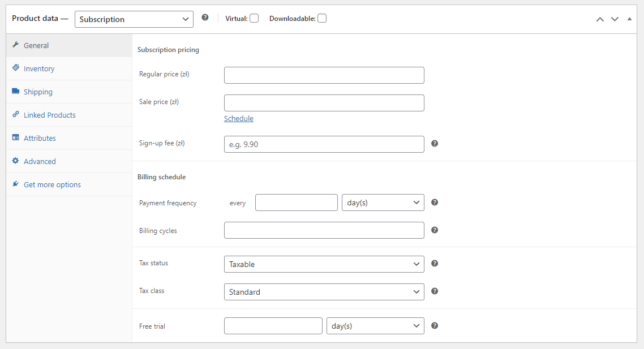Open the Subscription product type dropdown

[134, 19]
